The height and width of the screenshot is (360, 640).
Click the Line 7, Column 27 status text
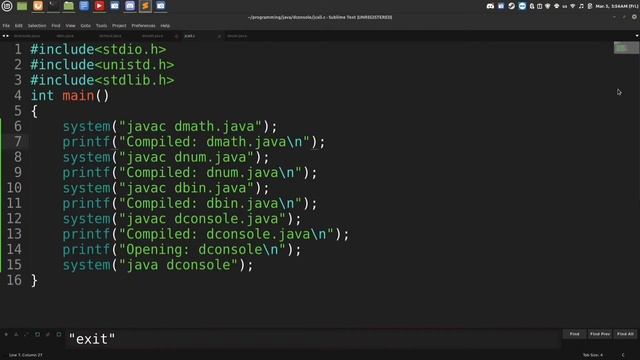(25, 355)
